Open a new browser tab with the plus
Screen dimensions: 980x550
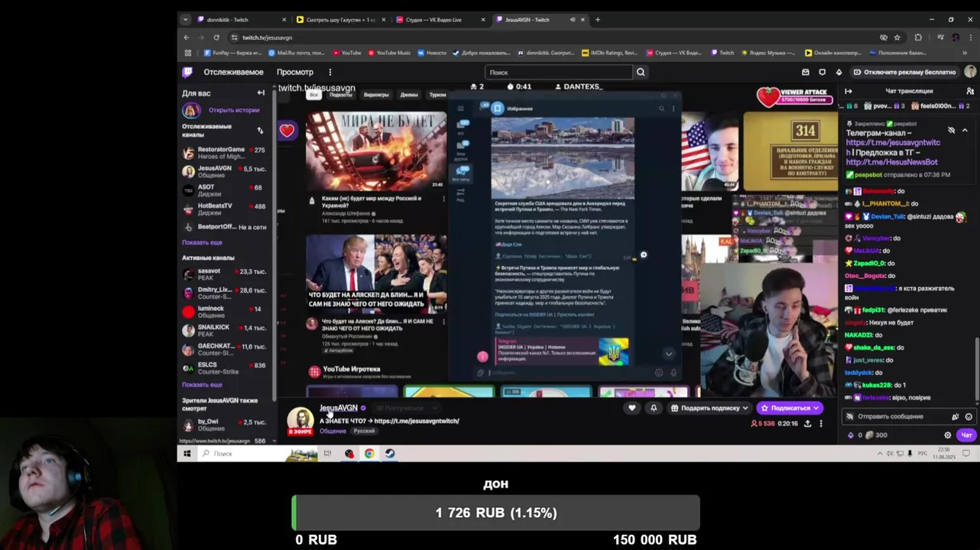(598, 19)
